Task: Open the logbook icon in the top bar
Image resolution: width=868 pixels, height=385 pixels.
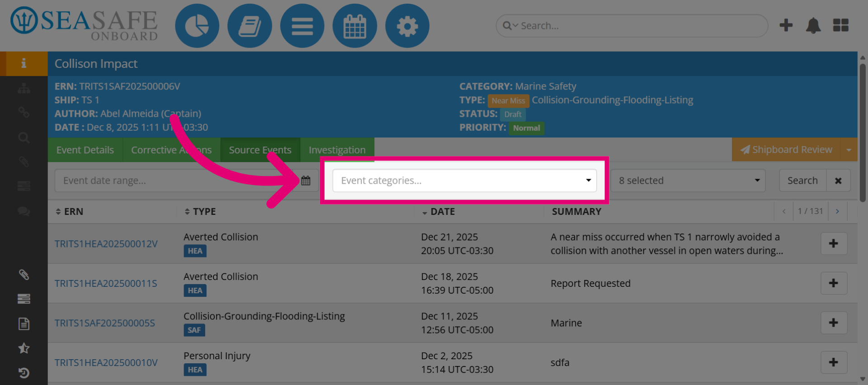Action: pos(250,26)
